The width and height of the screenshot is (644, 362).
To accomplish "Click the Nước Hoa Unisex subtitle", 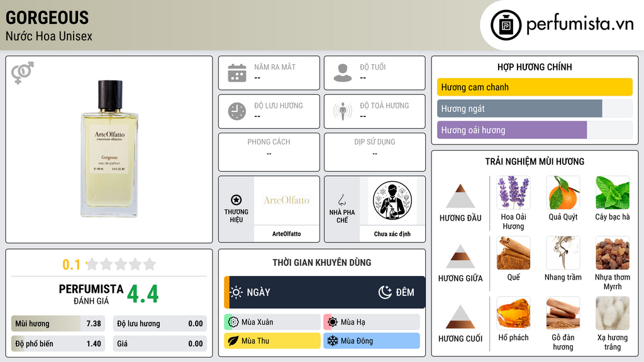I will point(49,36).
